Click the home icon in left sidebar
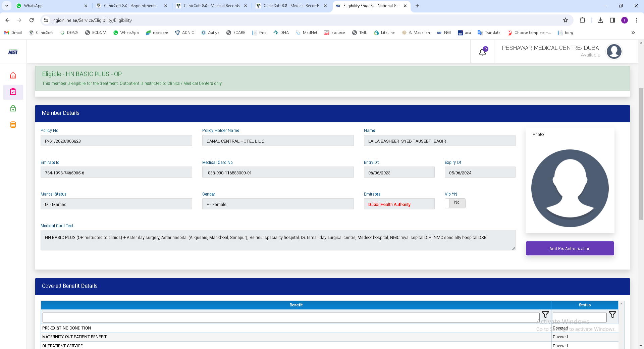 point(13,76)
